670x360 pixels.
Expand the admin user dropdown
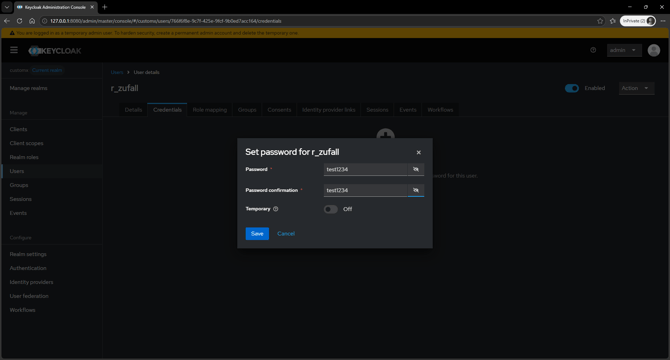(623, 50)
